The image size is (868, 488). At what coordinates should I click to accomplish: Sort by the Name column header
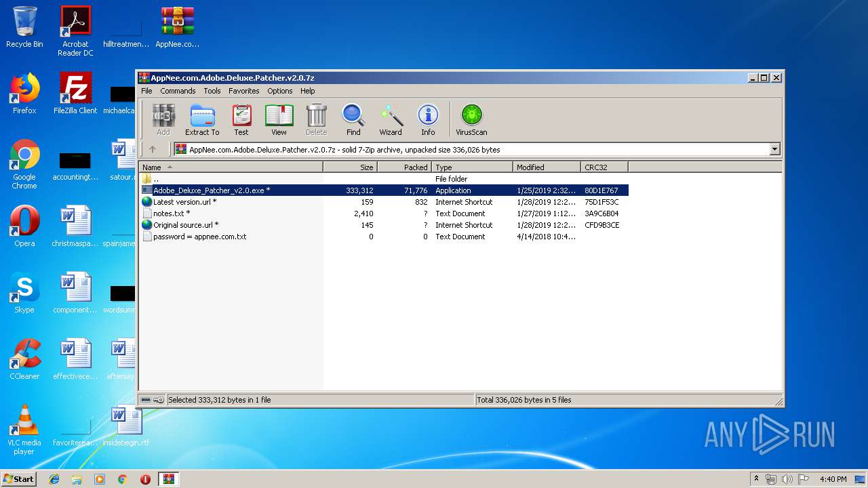pos(231,167)
